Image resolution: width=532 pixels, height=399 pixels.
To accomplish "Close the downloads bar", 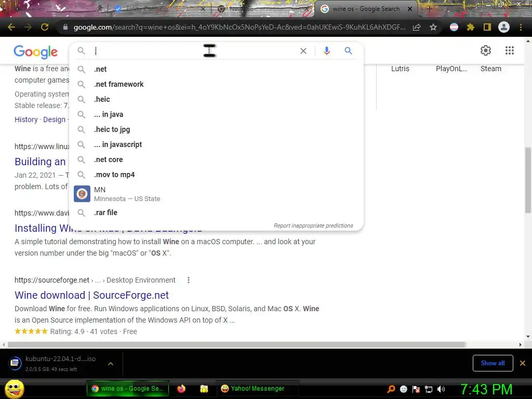I will (523, 363).
